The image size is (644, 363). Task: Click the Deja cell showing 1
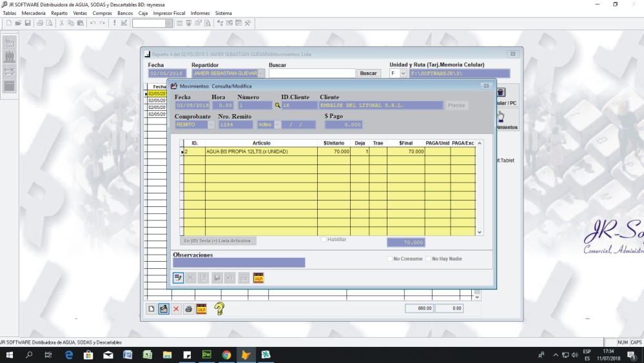pyautogui.click(x=360, y=152)
